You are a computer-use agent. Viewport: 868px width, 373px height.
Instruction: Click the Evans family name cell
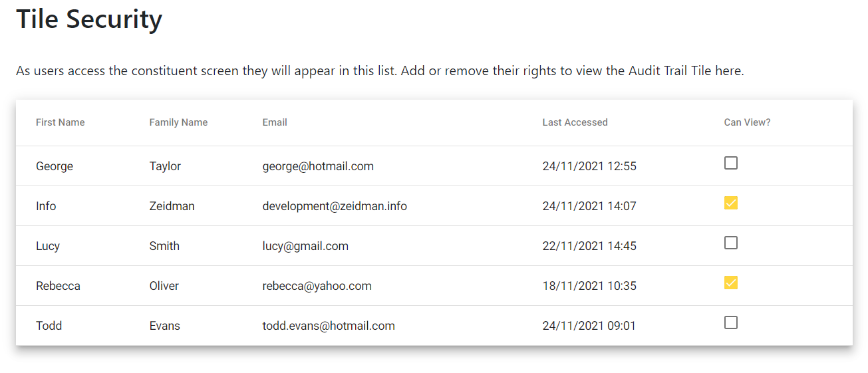pos(165,326)
